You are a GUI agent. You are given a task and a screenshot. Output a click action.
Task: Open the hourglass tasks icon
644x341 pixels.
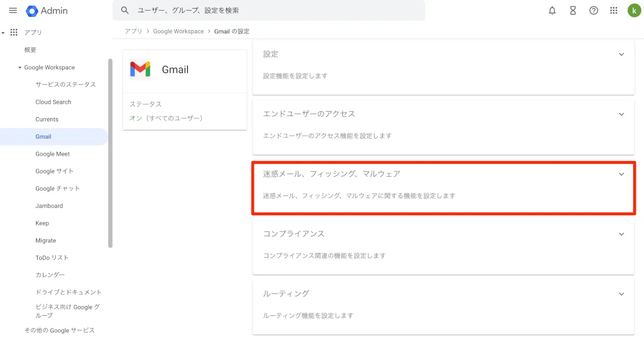(x=573, y=11)
